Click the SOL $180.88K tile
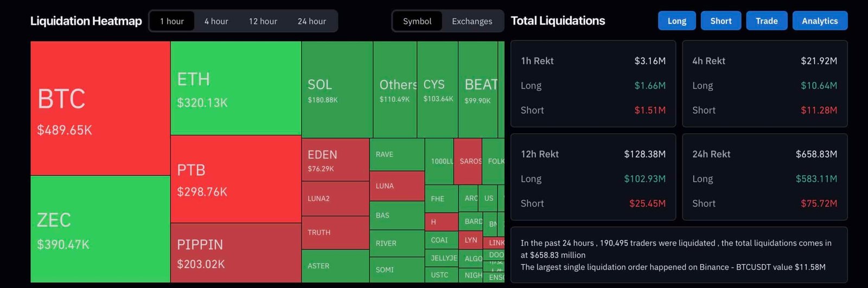868x288 pixels. [x=336, y=89]
